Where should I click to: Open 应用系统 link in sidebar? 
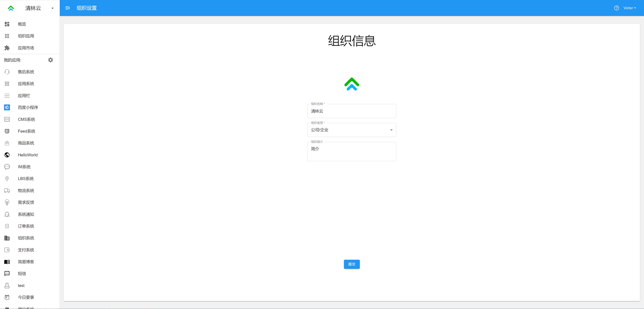[30, 84]
